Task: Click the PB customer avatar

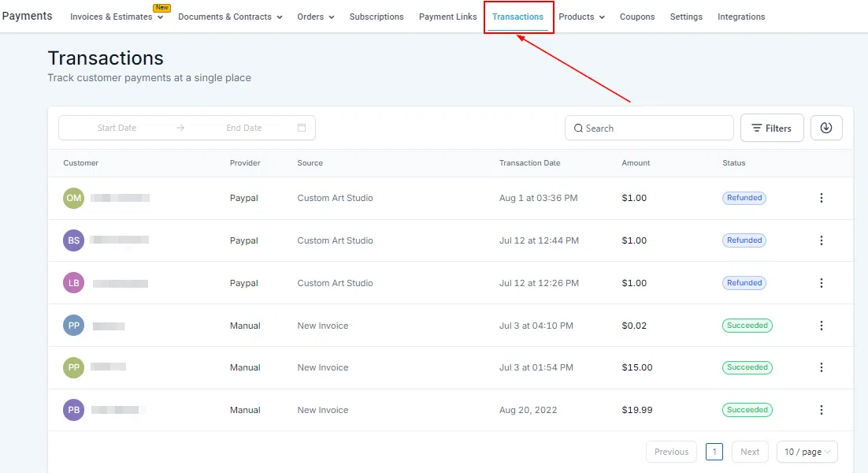Action: click(73, 410)
